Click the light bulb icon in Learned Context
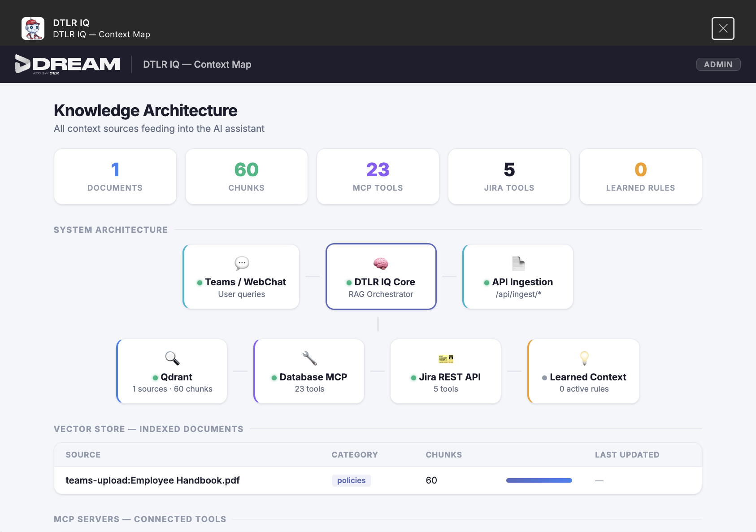Image resolution: width=756 pixels, height=532 pixels. [584, 358]
